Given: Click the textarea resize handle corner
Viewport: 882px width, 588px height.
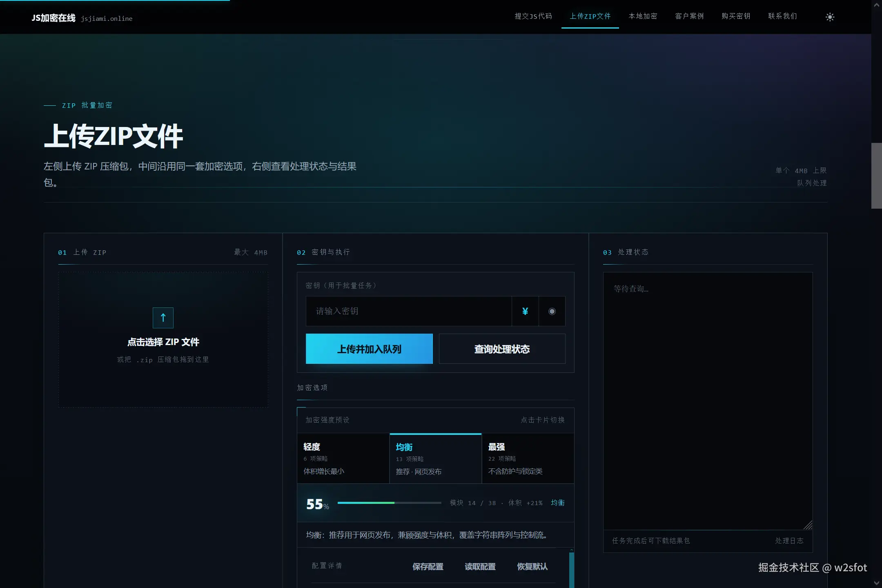Looking at the screenshot, I should coord(808,525).
